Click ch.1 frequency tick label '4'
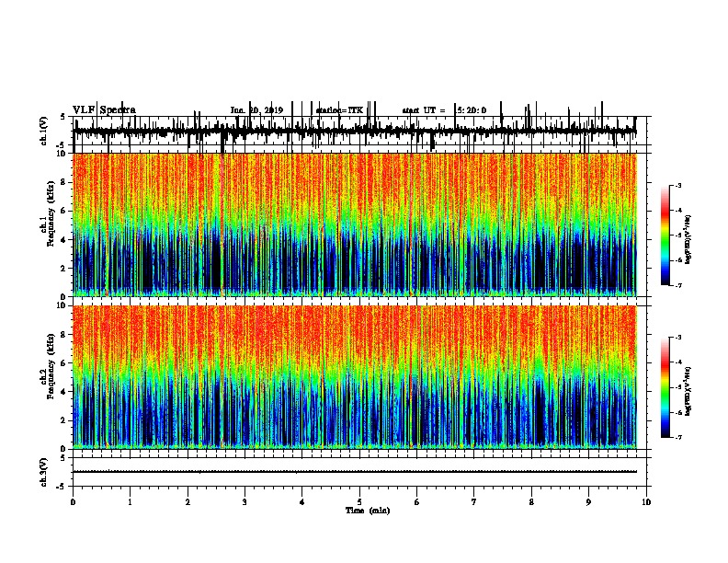Viewport: 728px width, 563px height. (x=63, y=240)
